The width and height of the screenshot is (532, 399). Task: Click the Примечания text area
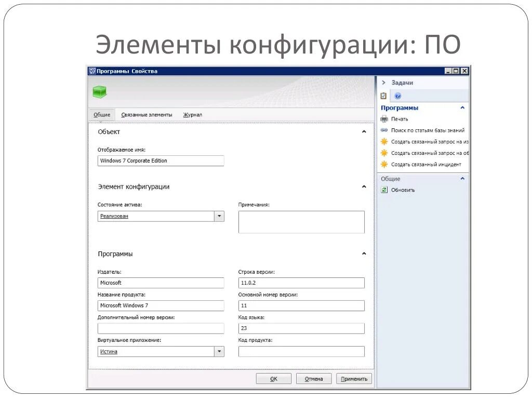pyautogui.click(x=301, y=222)
